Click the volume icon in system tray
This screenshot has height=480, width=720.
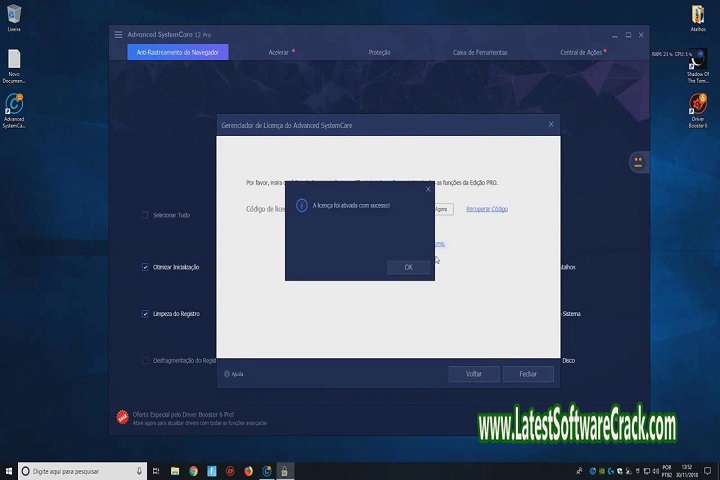click(656, 471)
